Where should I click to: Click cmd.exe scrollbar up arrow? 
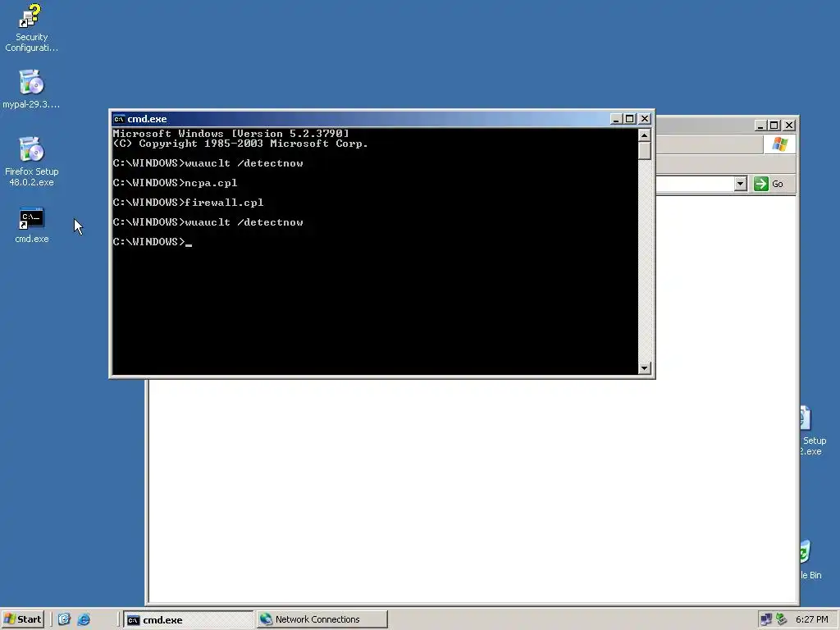645,135
